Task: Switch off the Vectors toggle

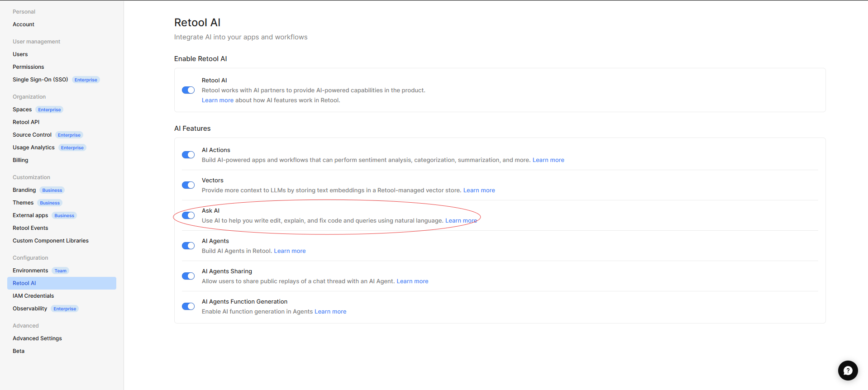Action: 188,185
